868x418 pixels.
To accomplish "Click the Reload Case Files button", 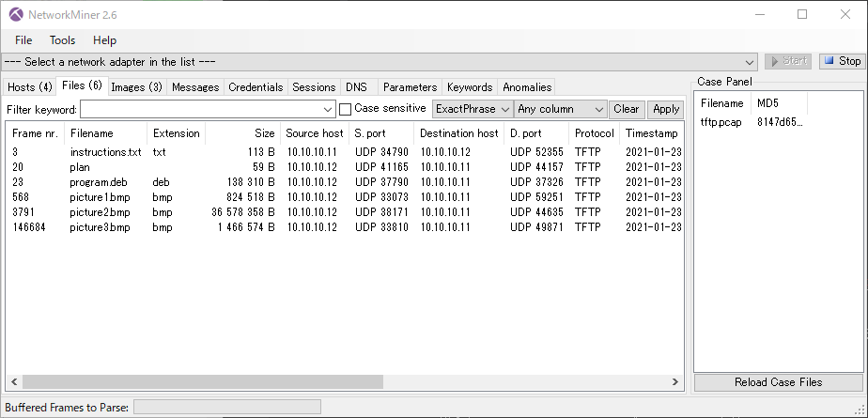I will pos(779,382).
